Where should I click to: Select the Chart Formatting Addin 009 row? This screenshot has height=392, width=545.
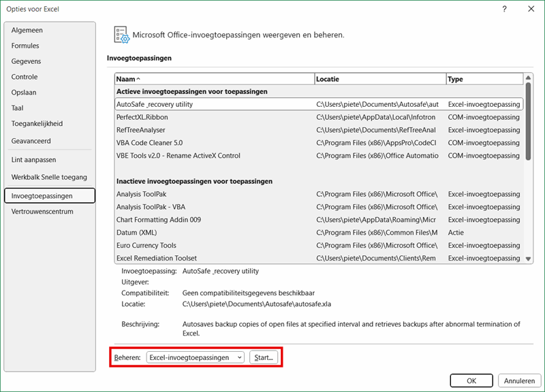click(x=319, y=220)
